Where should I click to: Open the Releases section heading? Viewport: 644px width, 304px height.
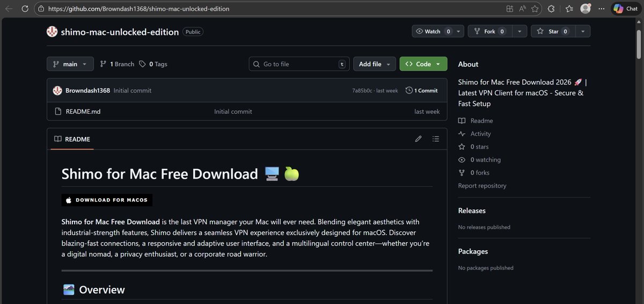[x=472, y=211]
